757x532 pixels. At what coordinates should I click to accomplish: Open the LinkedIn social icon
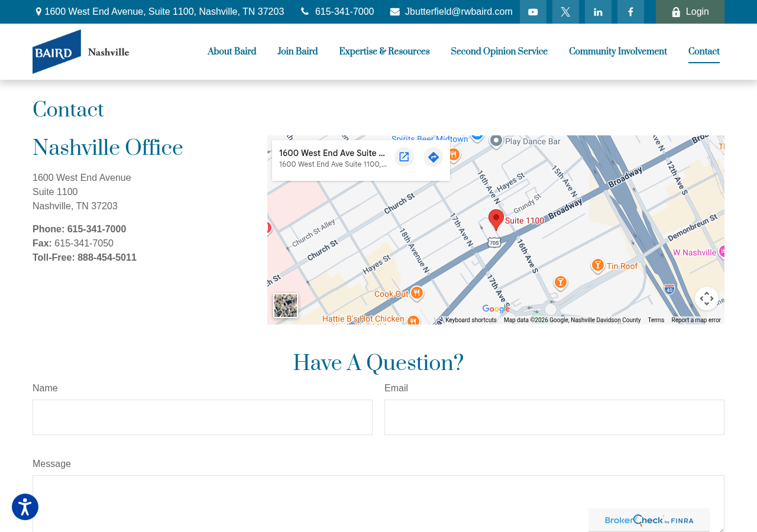(598, 12)
